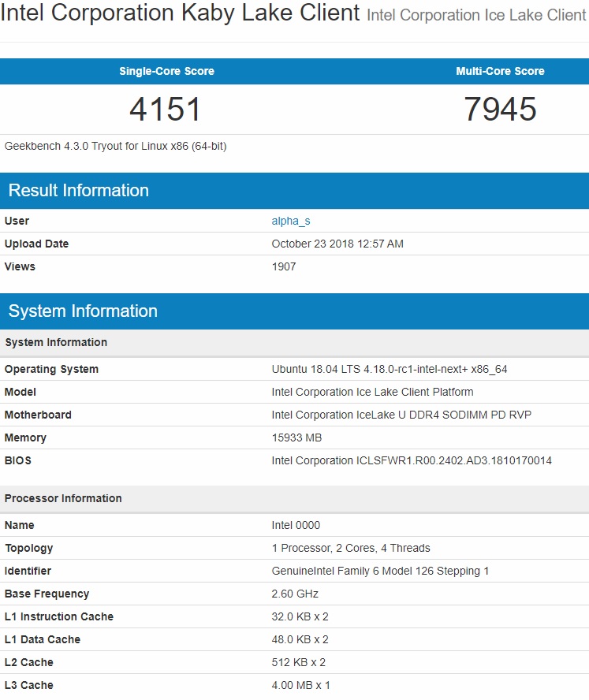Select the processor name Intel 0000
This screenshot has height=700, width=589.
click(x=296, y=525)
